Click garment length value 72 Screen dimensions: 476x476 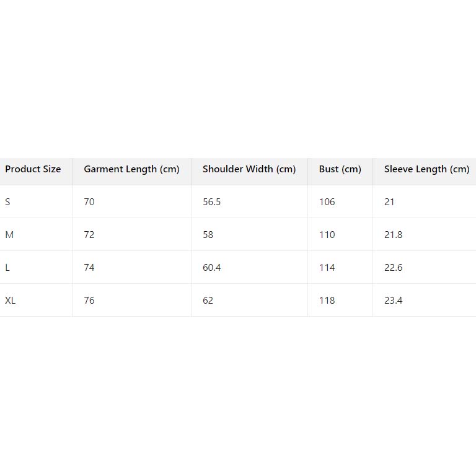point(89,235)
